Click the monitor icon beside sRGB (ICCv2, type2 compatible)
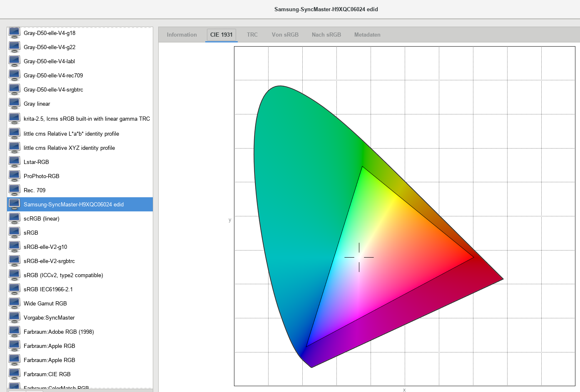The height and width of the screenshot is (392, 580). 15,275
